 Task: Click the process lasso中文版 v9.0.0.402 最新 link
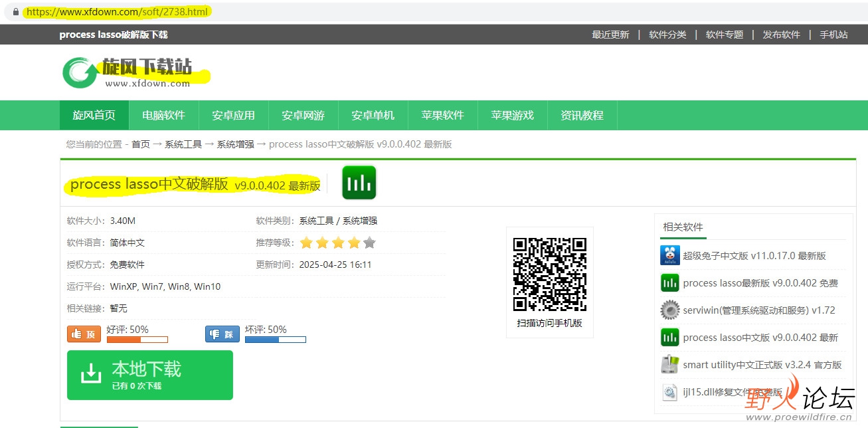(x=760, y=338)
